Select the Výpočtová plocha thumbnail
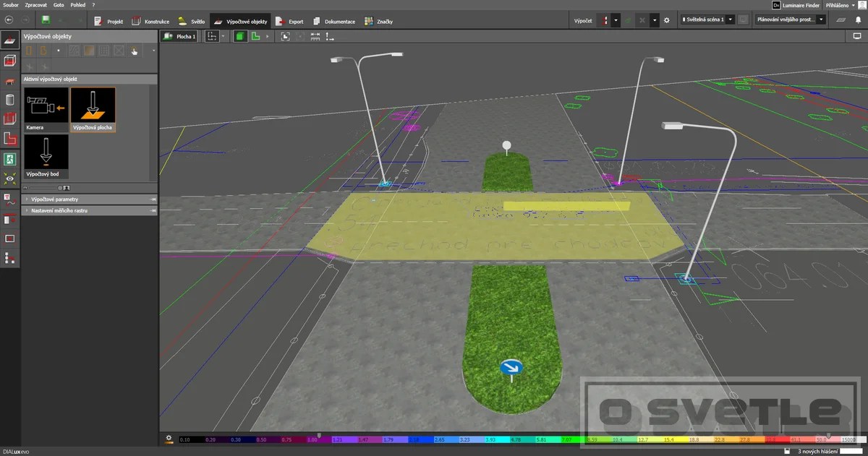The height and width of the screenshot is (456, 868). (x=93, y=109)
